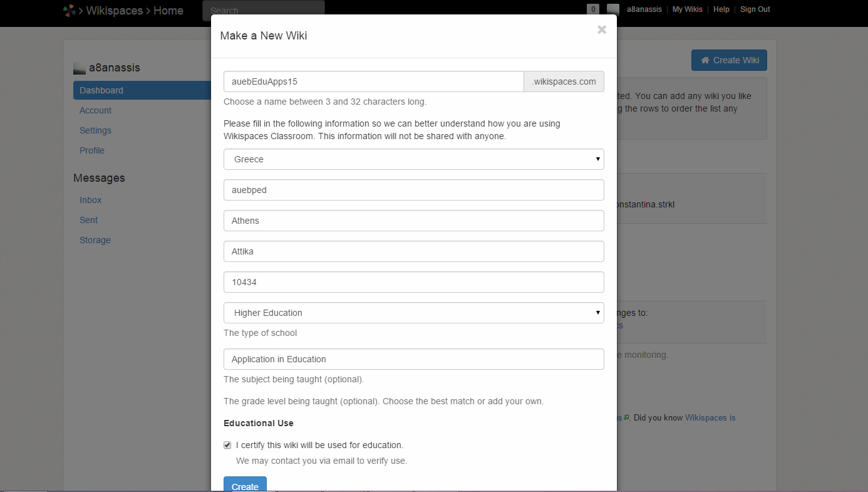Open the Sent messages item

coord(88,220)
